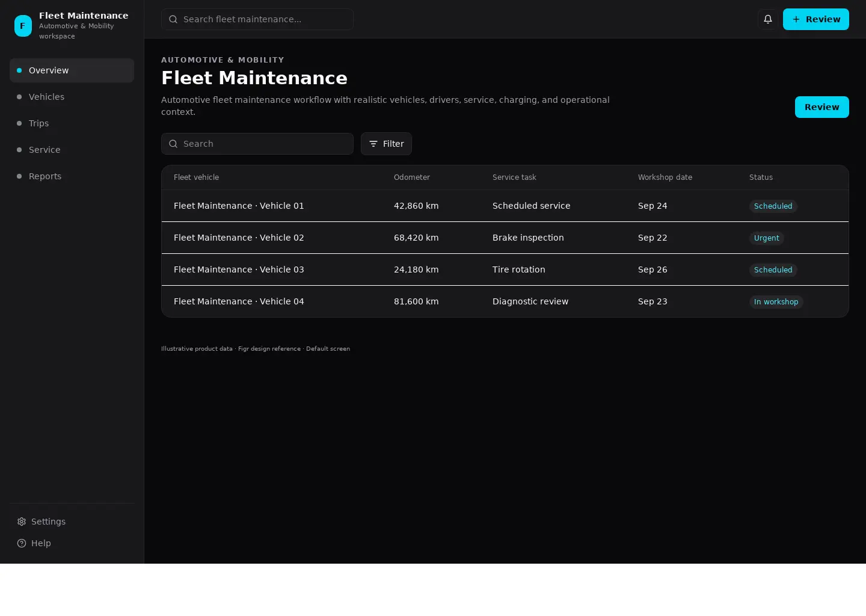Click the 'Sep 26' workshop date
866x616 pixels.
(x=653, y=269)
